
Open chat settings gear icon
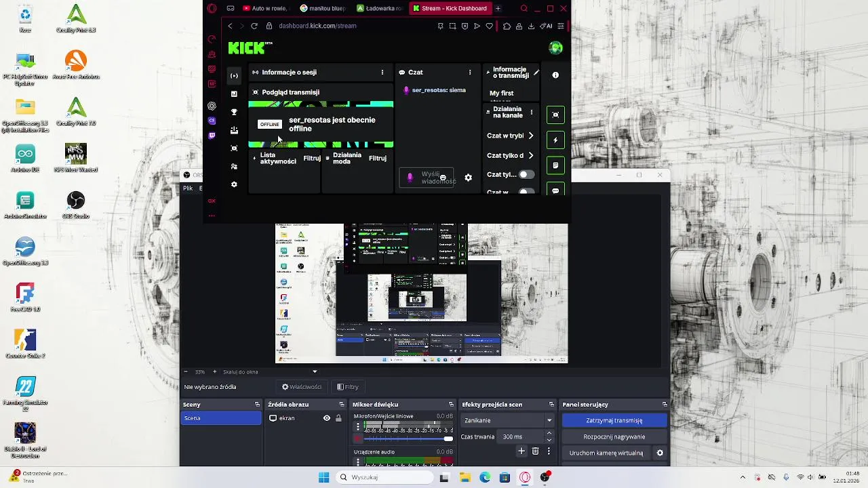468,178
